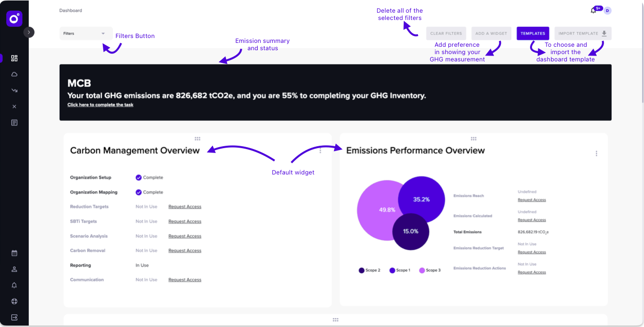Open the Filters dropdown
Viewport: 644px width, 327px height.
coord(86,33)
